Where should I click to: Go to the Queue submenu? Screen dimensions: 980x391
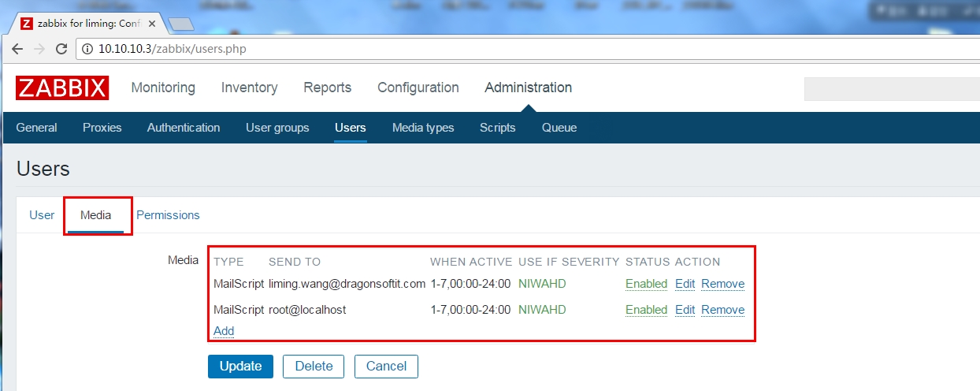(x=559, y=128)
